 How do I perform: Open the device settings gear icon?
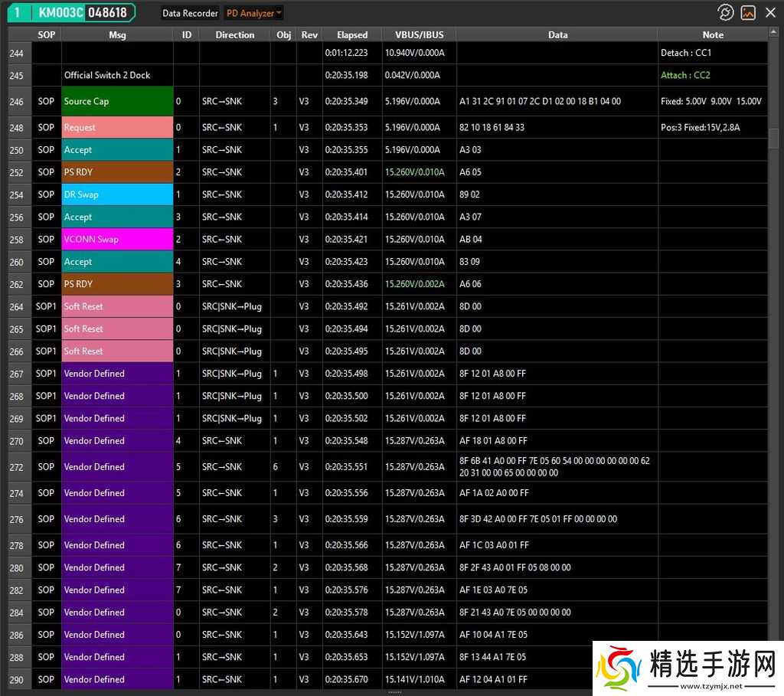[x=726, y=12]
